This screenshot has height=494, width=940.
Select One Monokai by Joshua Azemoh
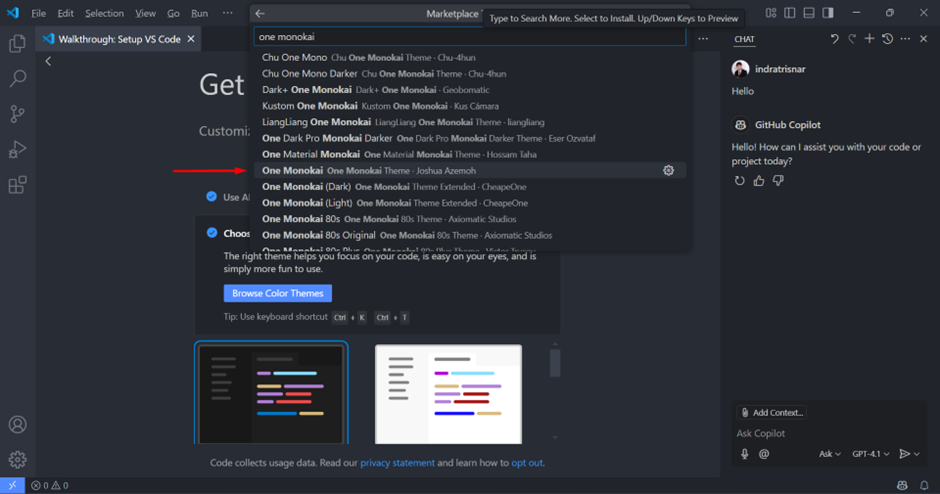[469, 171]
